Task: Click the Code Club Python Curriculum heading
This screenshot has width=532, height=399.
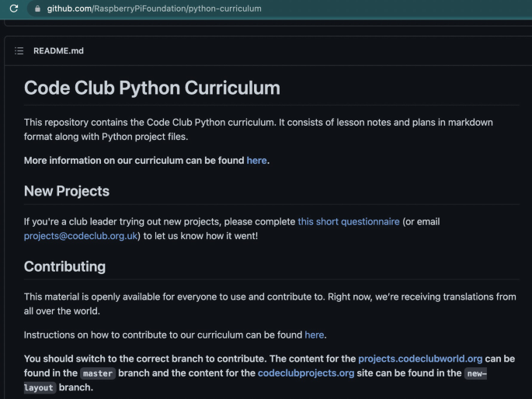Action: click(x=152, y=88)
